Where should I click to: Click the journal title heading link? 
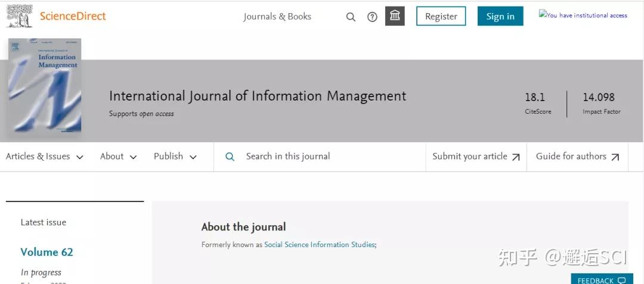(258, 96)
